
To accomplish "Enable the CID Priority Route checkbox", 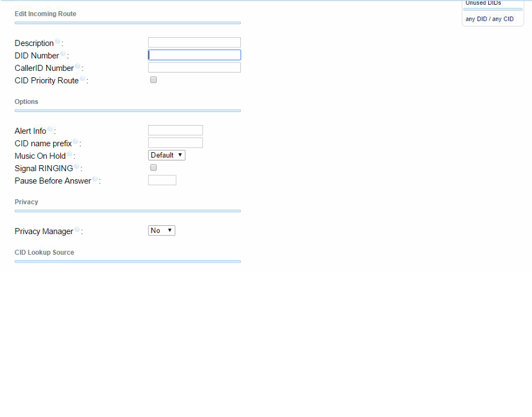I will (x=154, y=80).
